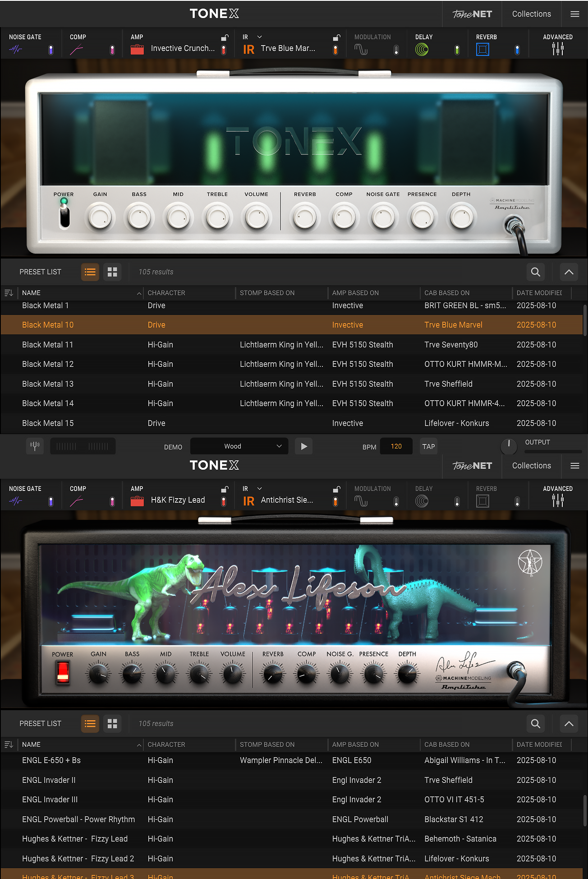Open the Wood demo dropdown

pyautogui.click(x=239, y=446)
